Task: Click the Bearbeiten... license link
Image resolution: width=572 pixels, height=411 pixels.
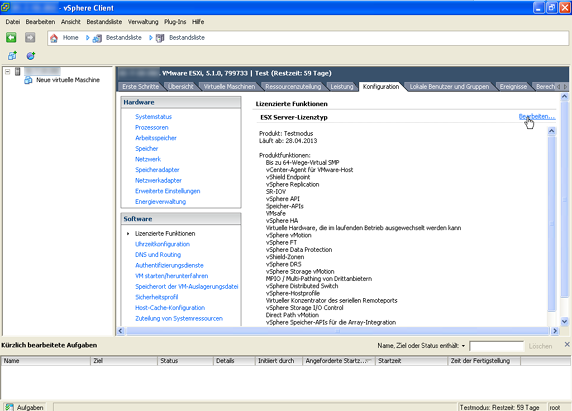Action: tap(537, 117)
